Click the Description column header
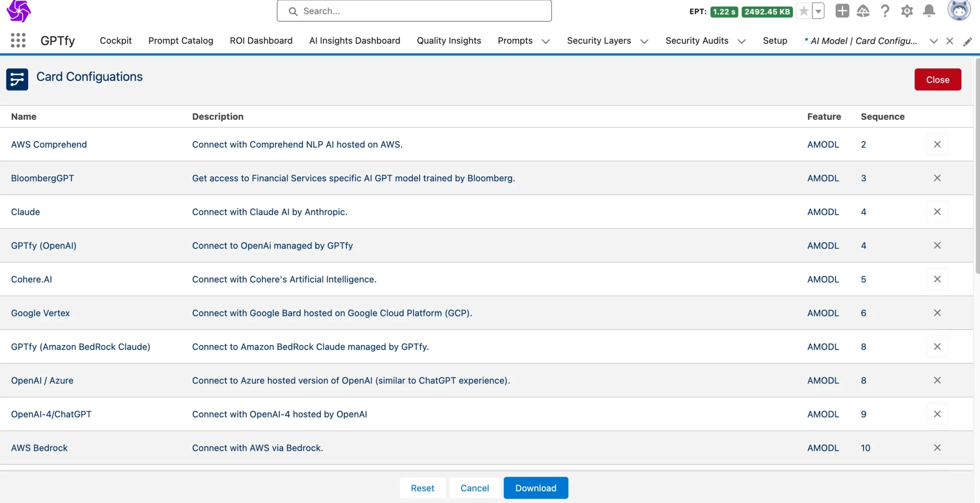Viewport: 980px width, 503px height. coord(218,116)
